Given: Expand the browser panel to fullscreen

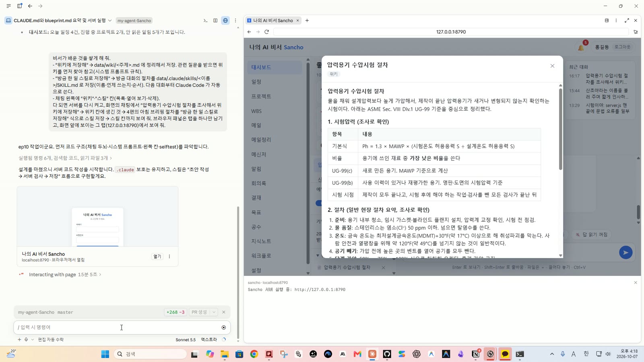Looking at the screenshot, I should [627, 21].
